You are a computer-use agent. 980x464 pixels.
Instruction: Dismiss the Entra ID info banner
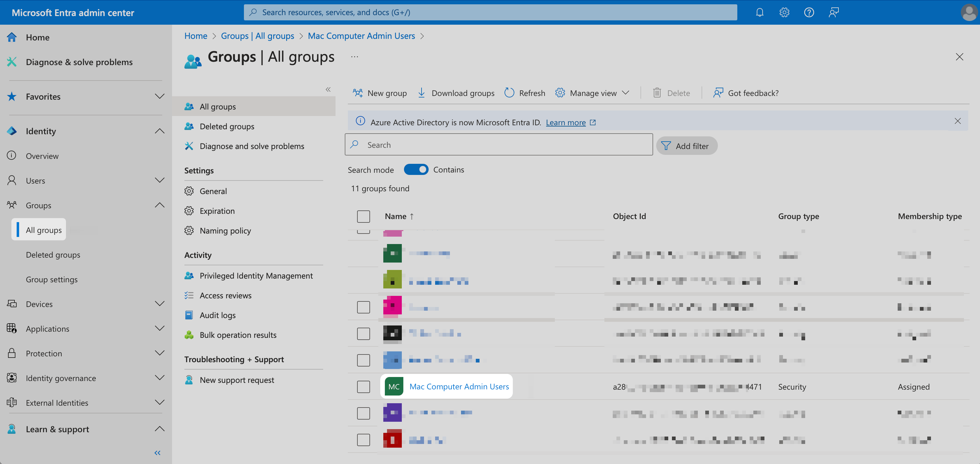tap(957, 121)
